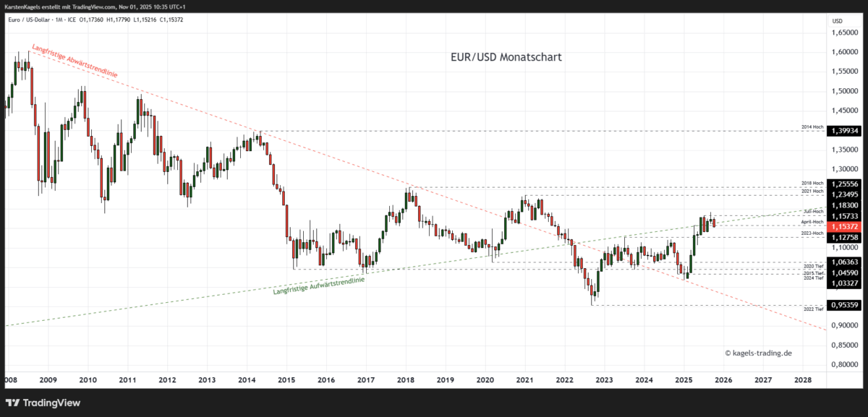Open the kagels-trading.de copyright link
The height and width of the screenshot is (417, 868).
point(758,353)
